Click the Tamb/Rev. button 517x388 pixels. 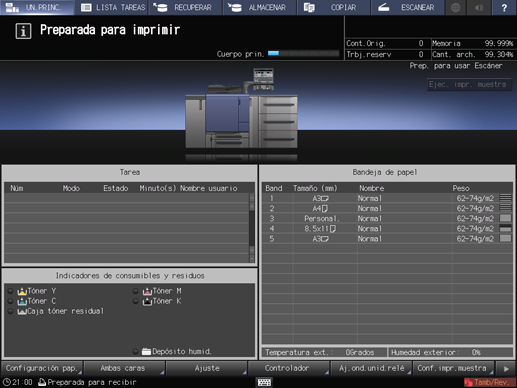coord(489,382)
